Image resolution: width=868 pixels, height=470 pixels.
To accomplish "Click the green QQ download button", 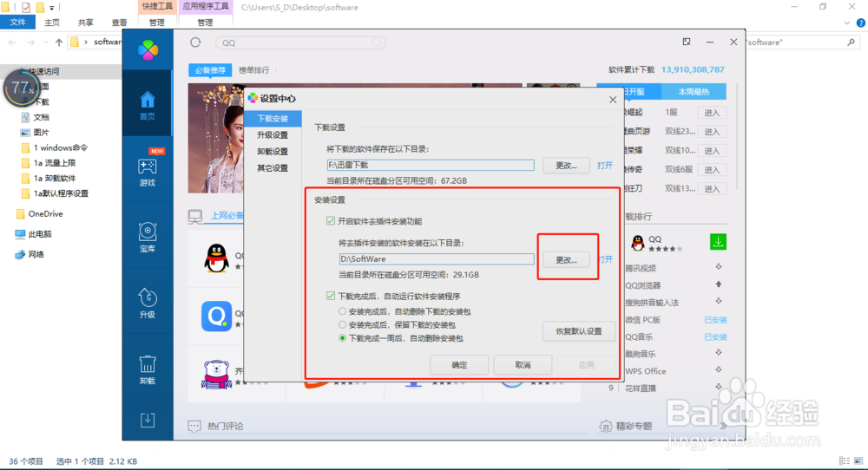I will [718, 242].
